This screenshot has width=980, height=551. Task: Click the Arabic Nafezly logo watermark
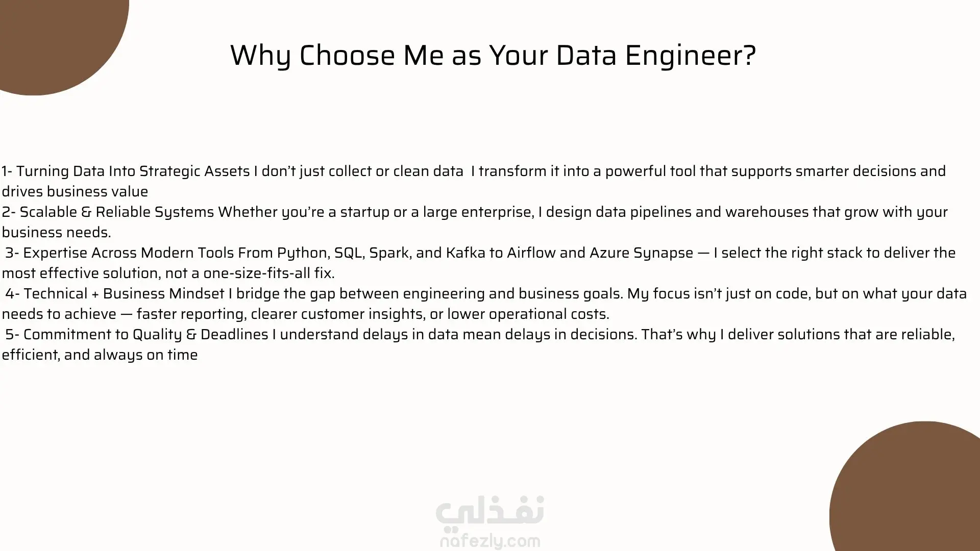[x=489, y=512]
